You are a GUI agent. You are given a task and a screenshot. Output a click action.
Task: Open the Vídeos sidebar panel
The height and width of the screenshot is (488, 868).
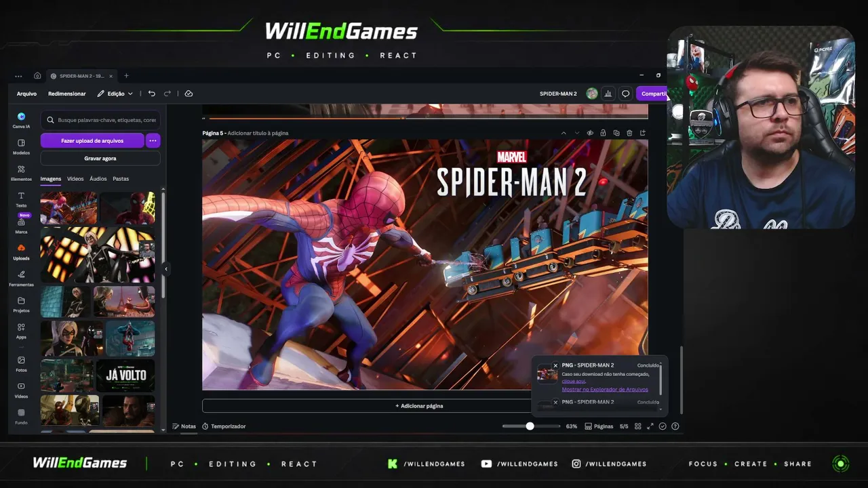(21, 390)
